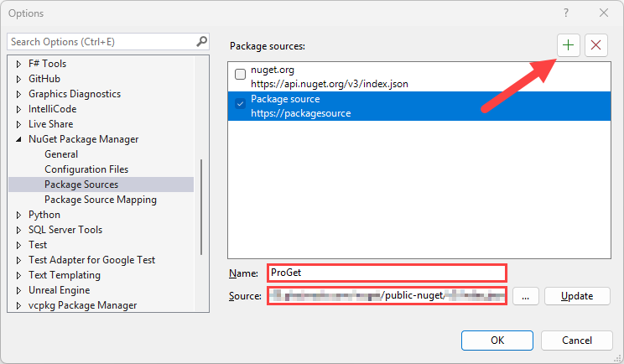Remove selected package source with red X
The height and width of the screenshot is (364, 624).
tap(595, 45)
